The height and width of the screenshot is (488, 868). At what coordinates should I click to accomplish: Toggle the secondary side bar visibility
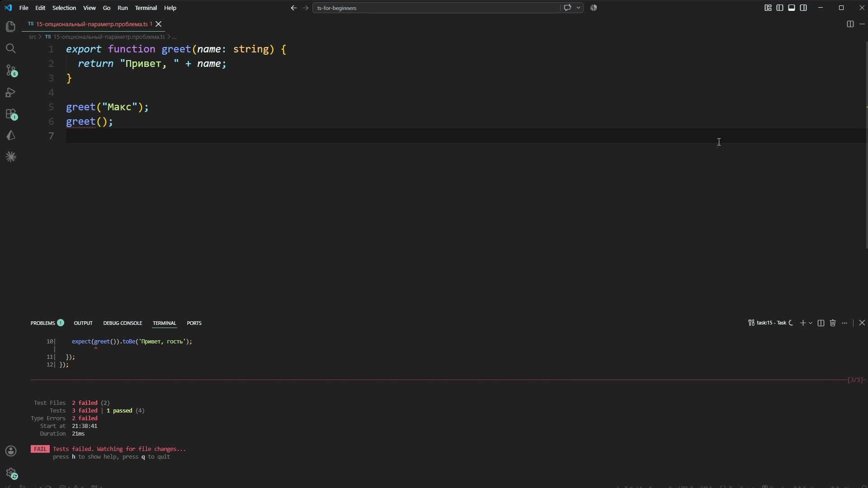[803, 8]
